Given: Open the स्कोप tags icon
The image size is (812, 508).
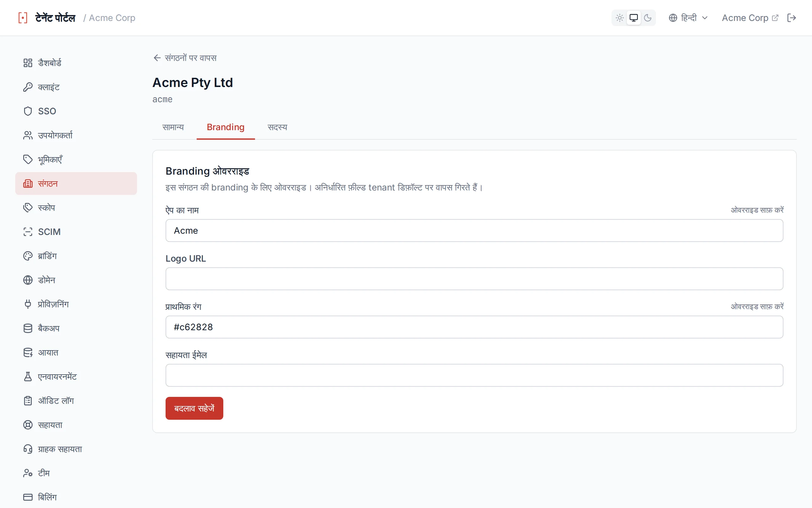Looking at the screenshot, I should pyautogui.click(x=28, y=208).
